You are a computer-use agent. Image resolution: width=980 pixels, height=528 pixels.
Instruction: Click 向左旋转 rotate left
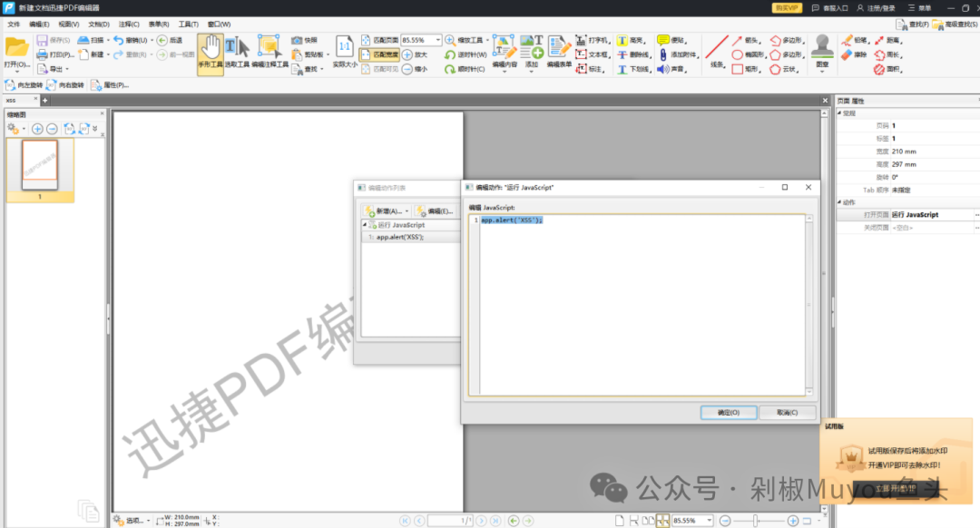[x=24, y=85]
